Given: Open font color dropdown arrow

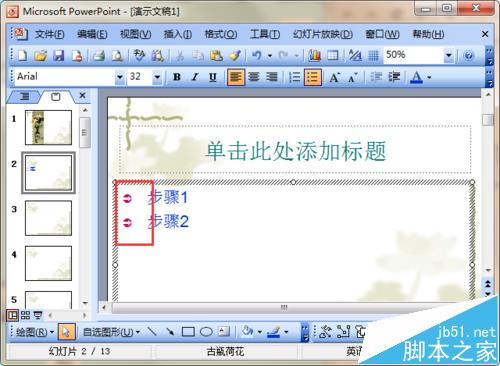Looking at the screenshot, I should click(x=429, y=77).
